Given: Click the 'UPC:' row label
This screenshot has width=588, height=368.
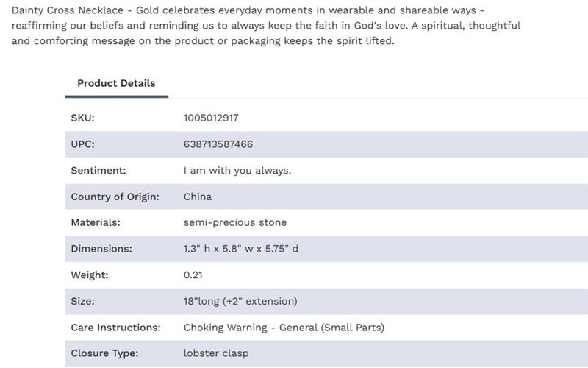Looking at the screenshot, I should tap(83, 144).
